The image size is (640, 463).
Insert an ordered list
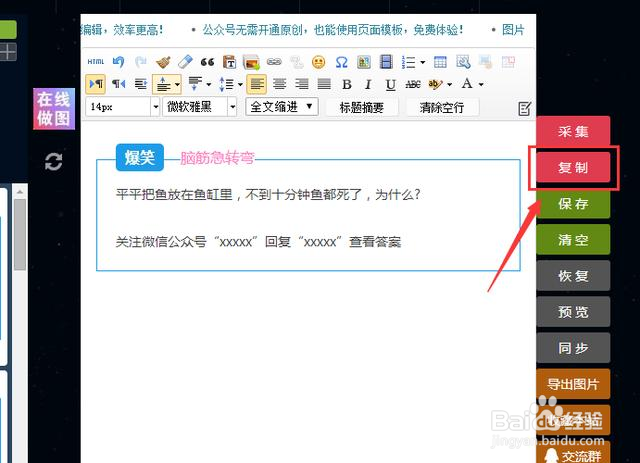409,62
